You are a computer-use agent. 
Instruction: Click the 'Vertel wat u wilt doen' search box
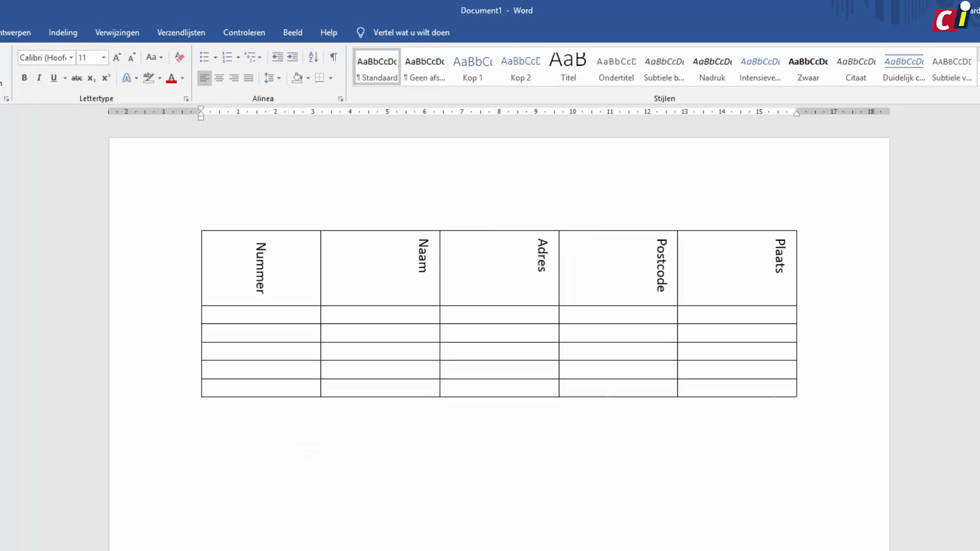[411, 33]
